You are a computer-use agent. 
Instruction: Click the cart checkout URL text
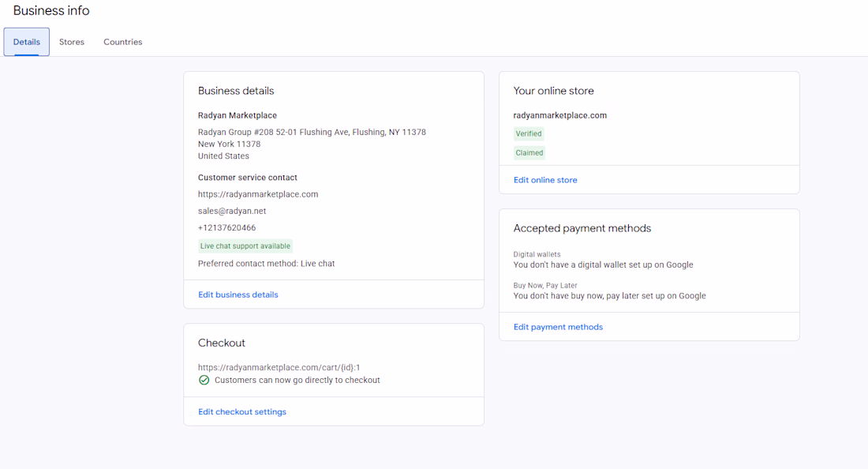coord(279,367)
